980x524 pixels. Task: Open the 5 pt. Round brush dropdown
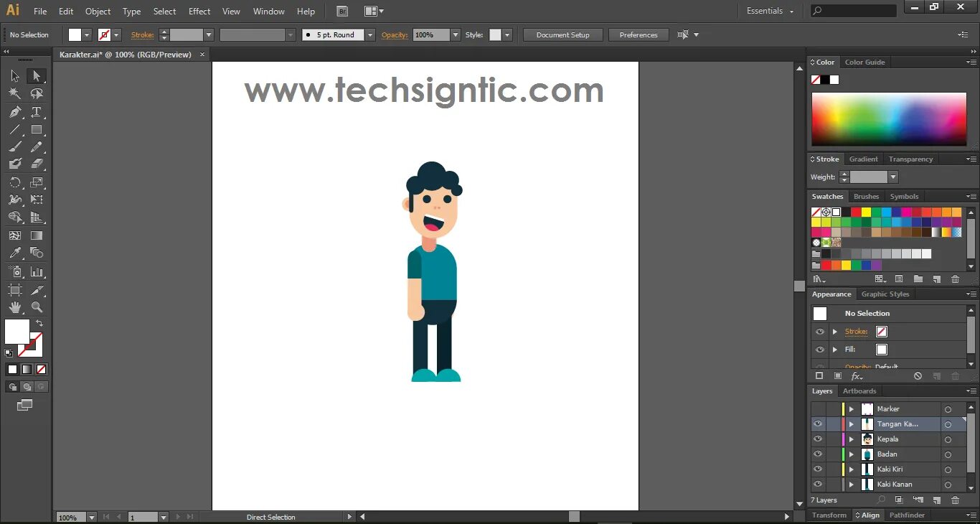370,34
